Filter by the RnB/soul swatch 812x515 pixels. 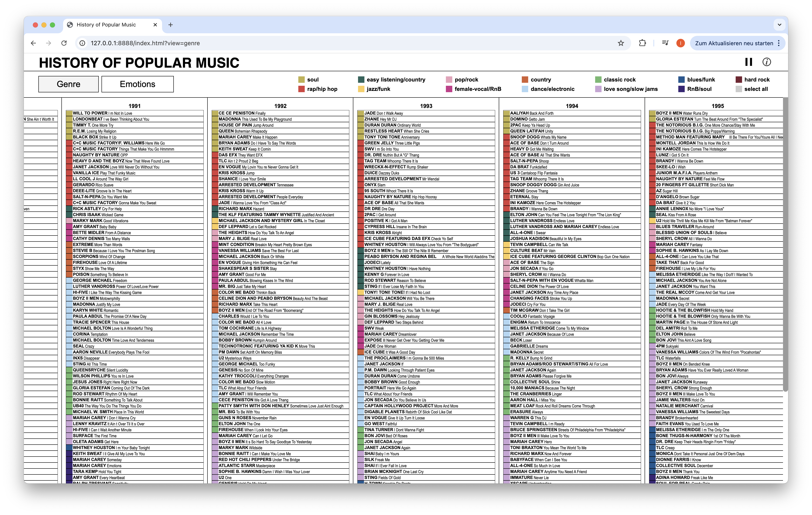pos(681,89)
